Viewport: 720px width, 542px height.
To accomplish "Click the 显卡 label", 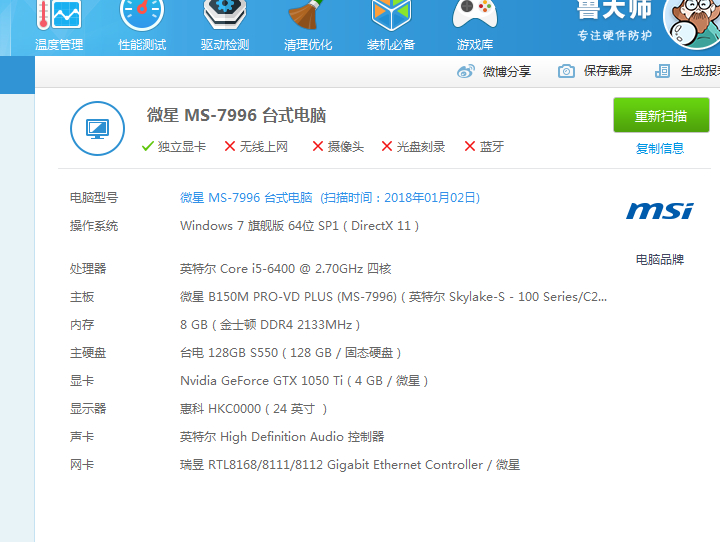I will [82, 381].
